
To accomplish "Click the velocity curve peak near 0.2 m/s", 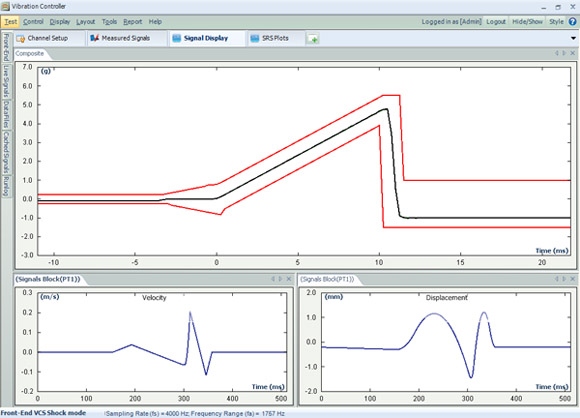I will 190,313.
